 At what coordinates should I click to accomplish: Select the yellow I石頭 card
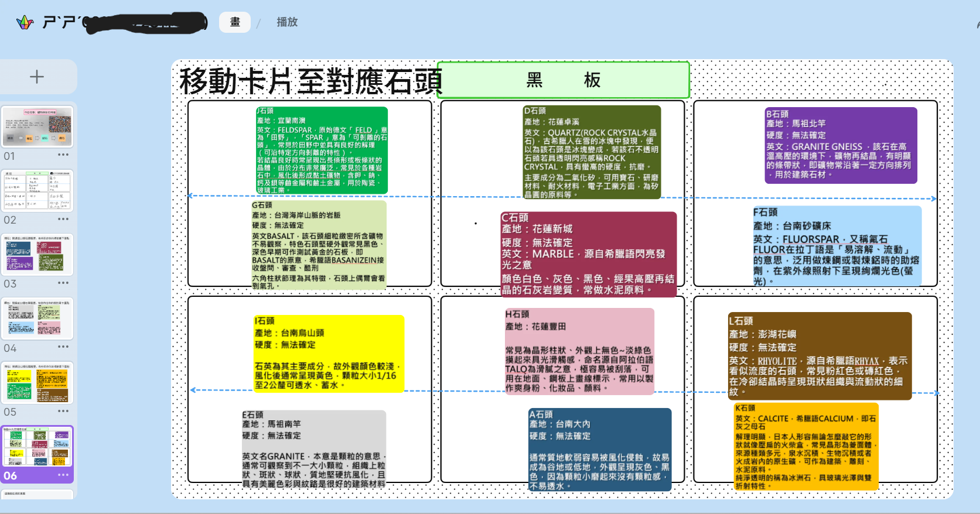[329, 353]
